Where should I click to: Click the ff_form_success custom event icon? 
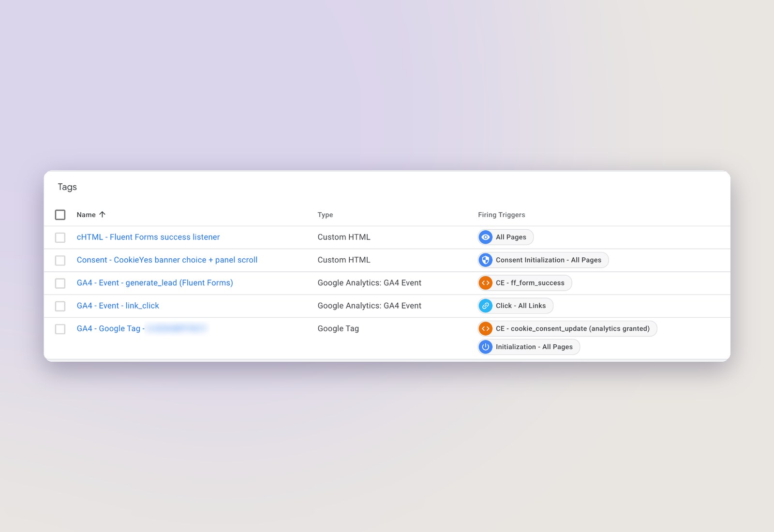click(x=486, y=283)
